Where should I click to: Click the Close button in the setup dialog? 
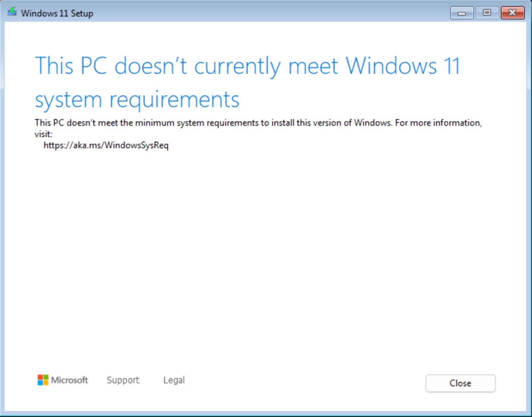(x=460, y=383)
